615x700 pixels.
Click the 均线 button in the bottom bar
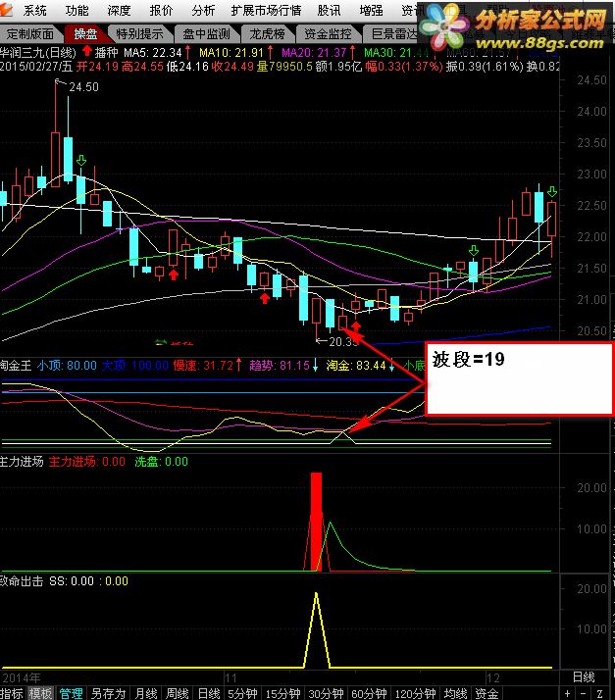[455, 693]
